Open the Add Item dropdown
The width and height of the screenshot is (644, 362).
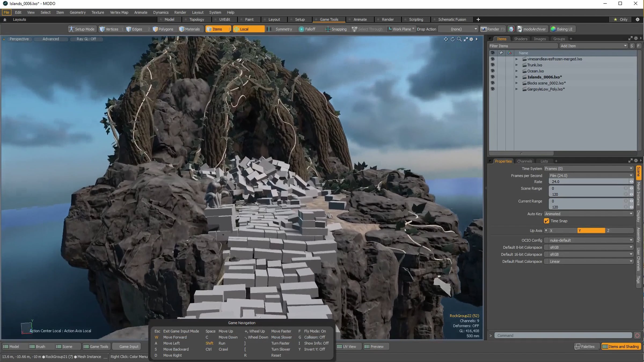point(594,46)
